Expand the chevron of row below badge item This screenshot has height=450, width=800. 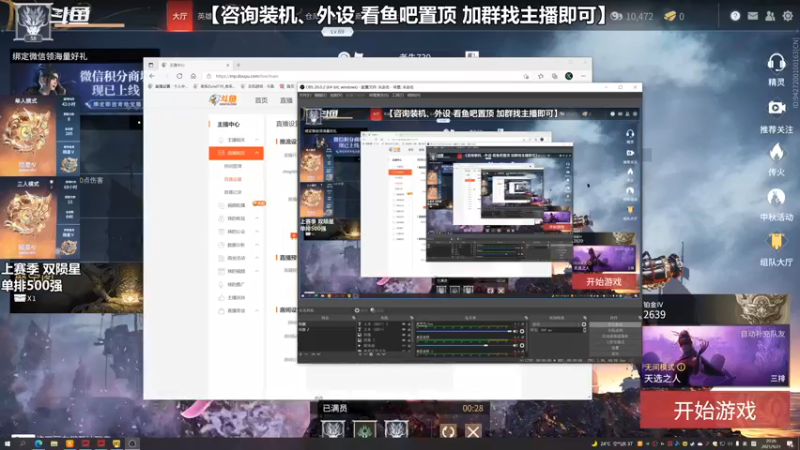[257, 218]
